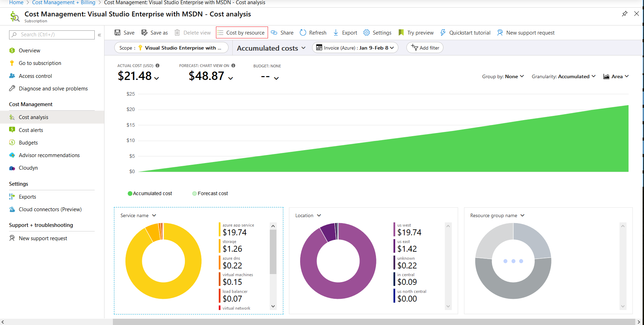Click the Export download arrow icon
The width and height of the screenshot is (644, 325).
[x=336, y=32]
